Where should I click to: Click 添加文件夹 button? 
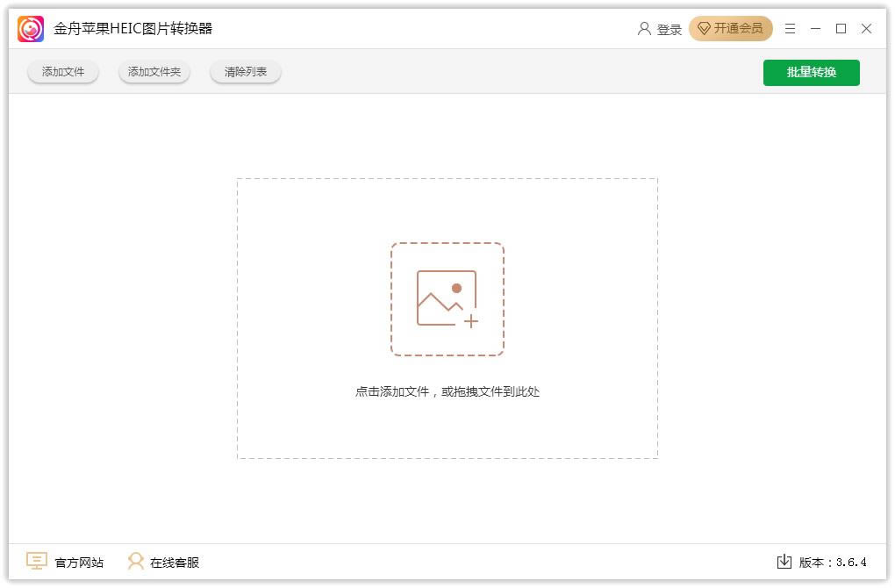(x=154, y=72)
